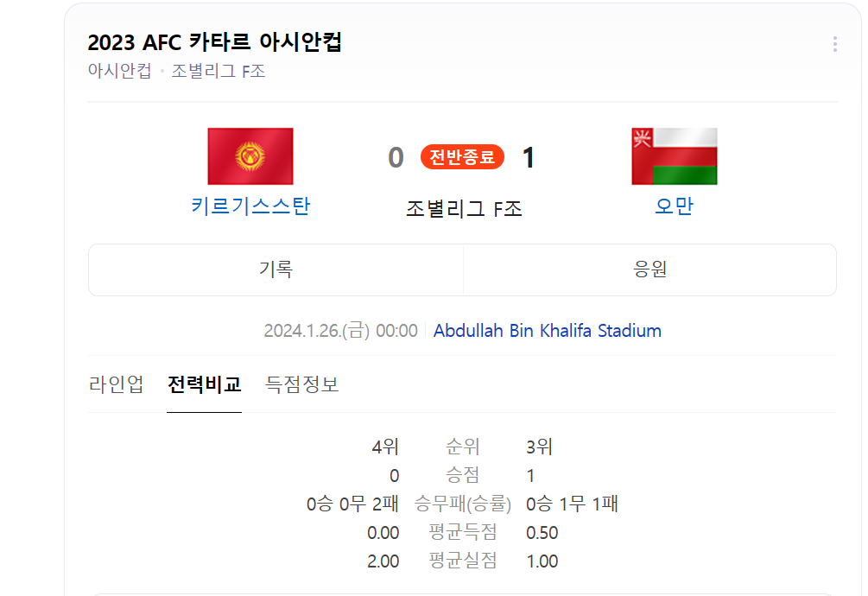This screenshot has height=596, width=868.
Task: Select the 전력비교 tab
Action: (x=204, y=385)
